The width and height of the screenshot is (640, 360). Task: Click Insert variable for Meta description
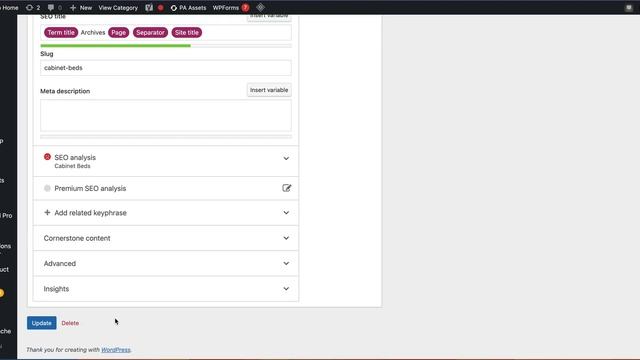tap(269, 90)
